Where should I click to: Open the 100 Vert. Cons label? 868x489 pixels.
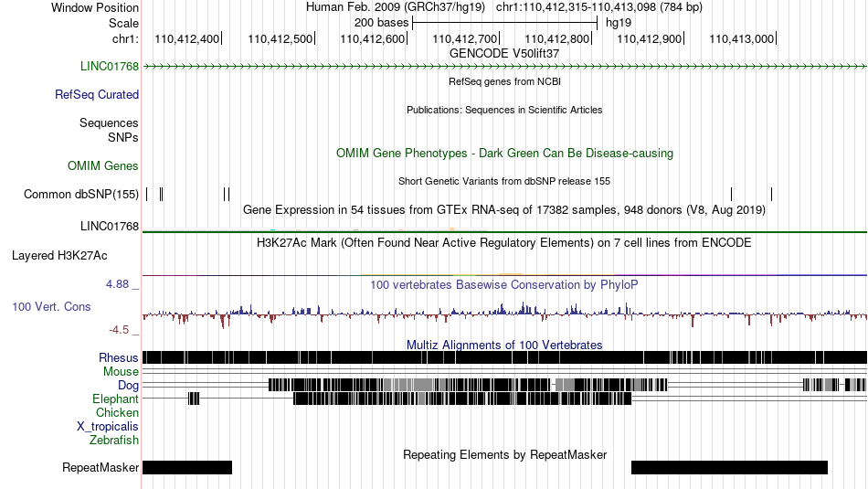tap(51, 307)
